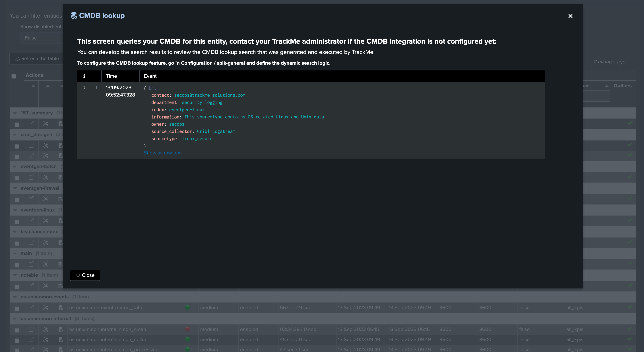This screenshot has height=352, width=644.
Task: Open CMDB database icon for nmon_collect row
Action: click(60, 339)
